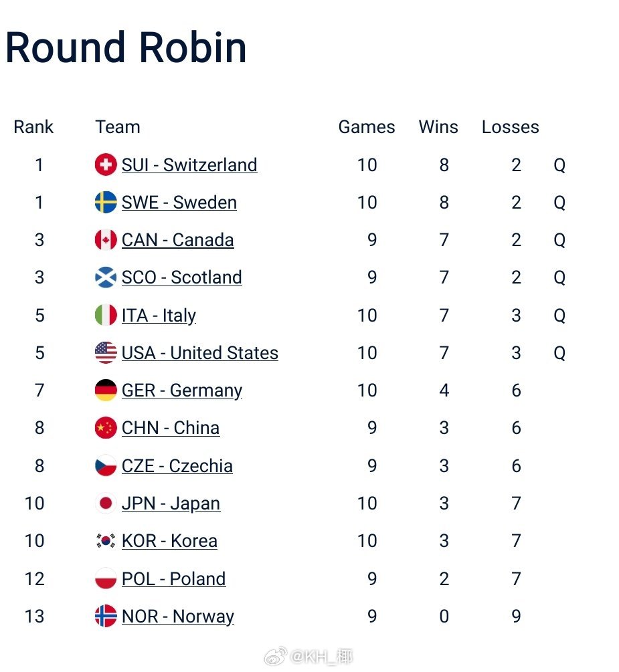Click the Norway flag icon
619x672 pixels.
point(106,616)
